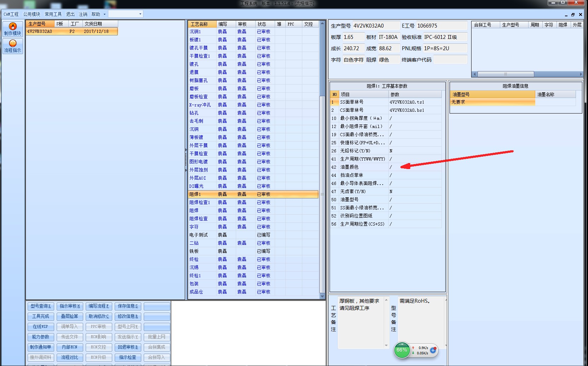Select the 成品仓 process row
The width and height of the screenshot is (588, 366).
[x=253, y=292]
